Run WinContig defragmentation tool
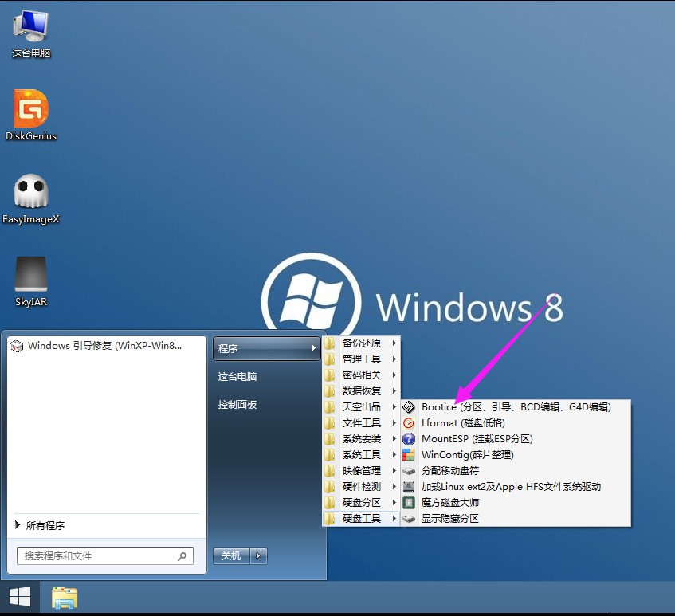This screenshot has width=675, height=616. pyautogui.click(x=466, y=454)
